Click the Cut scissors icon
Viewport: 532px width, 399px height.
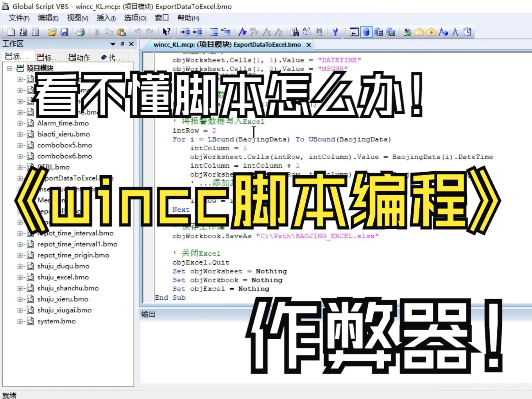coord(96,32)
